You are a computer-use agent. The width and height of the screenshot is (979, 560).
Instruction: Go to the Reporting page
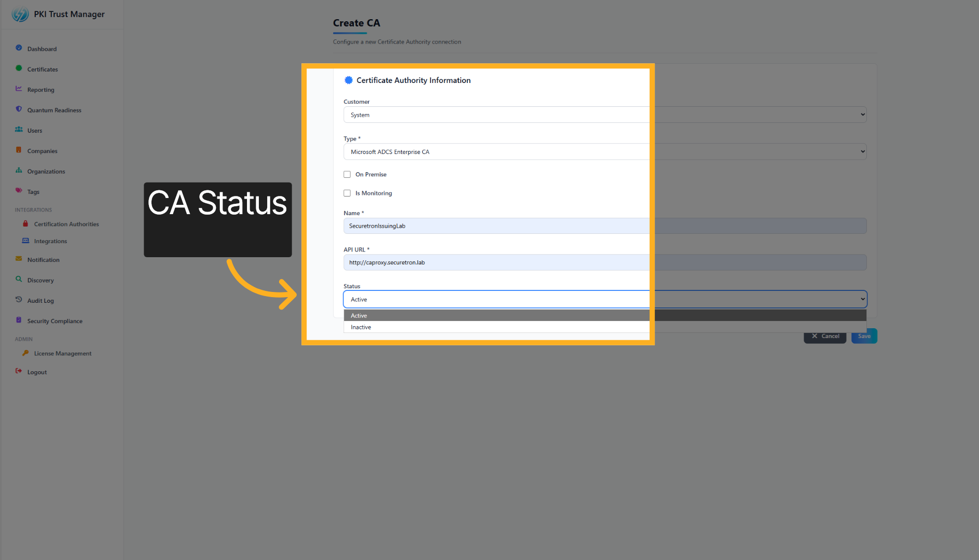(x=41, y=90)
